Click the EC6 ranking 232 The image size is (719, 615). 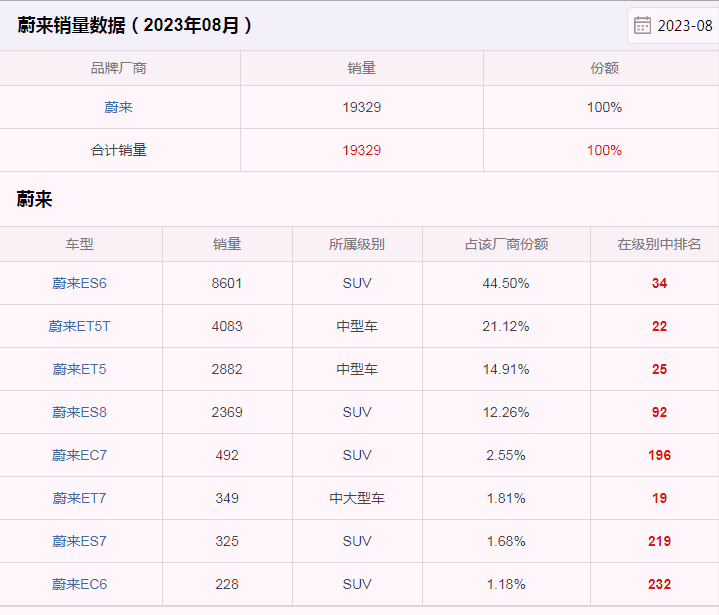click(659, 584)
